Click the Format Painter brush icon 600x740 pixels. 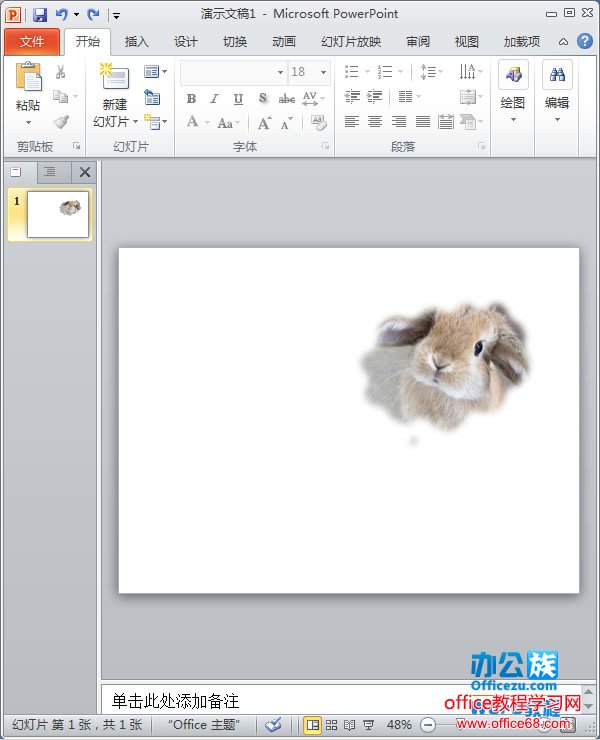[61, 122]
